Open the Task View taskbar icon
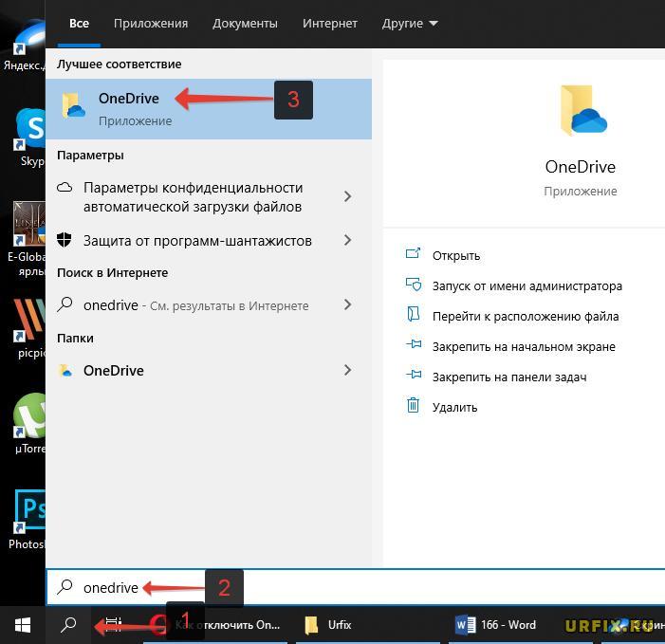The width and height of the screenshot is (665, 644). (x=114, y=625)
